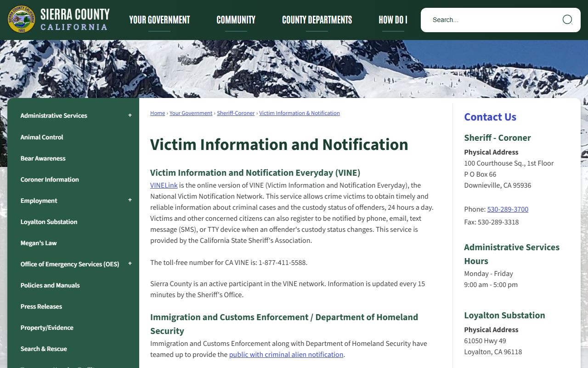Image resolution: width=588 pixels, height=368 pixels.
Task: Click the Downieville, CA 95936 address line
Action: [498, 185]
